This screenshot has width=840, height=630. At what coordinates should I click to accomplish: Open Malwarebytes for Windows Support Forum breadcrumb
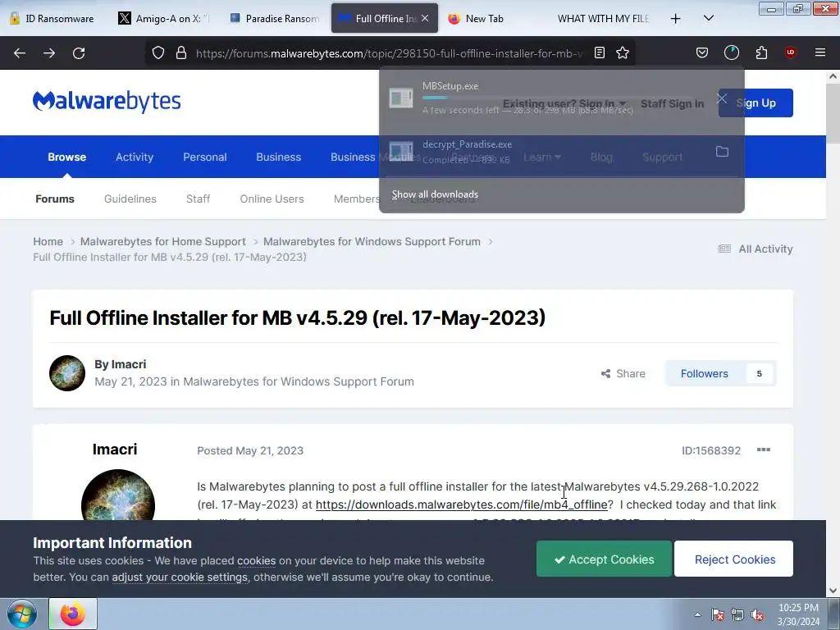tap(372, 242)
